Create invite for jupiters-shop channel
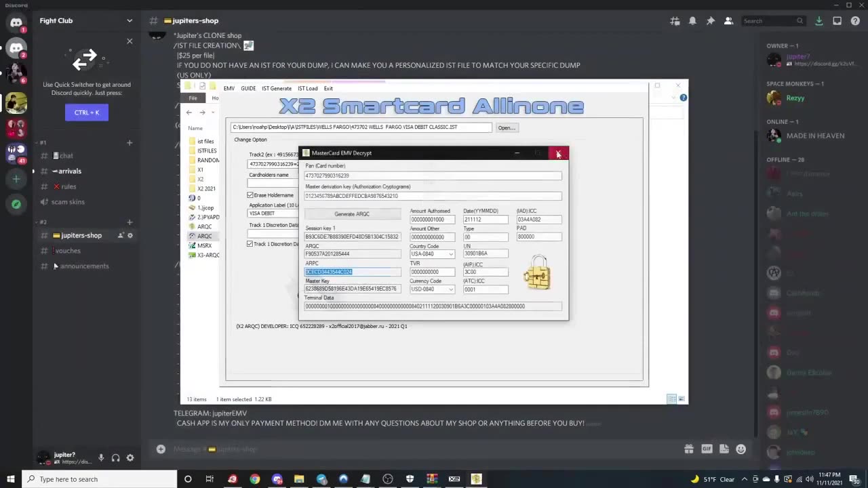Viewport: 868px width, 488px height. pos(121,235)
